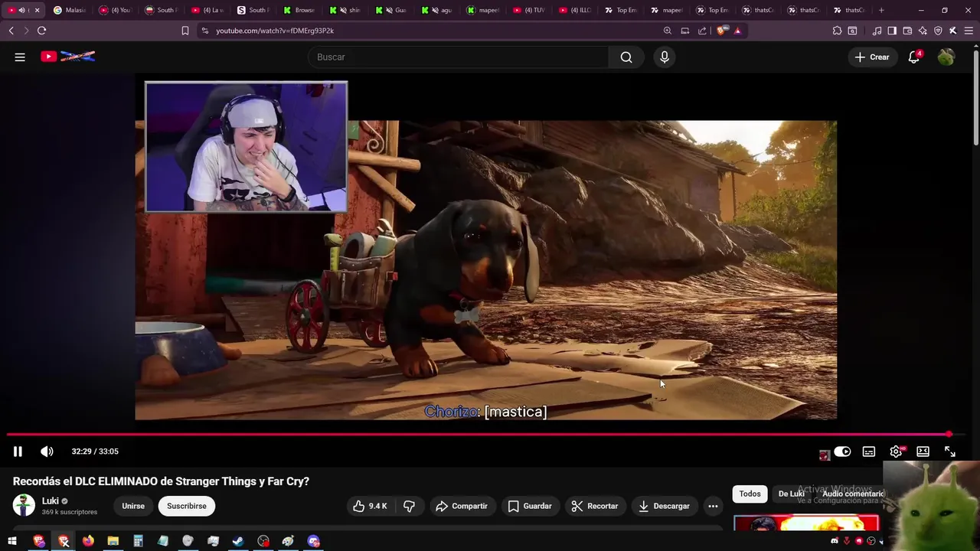Open the browser main hamburger menu
The image size is (980, 551).
click(x=968, y=31)
